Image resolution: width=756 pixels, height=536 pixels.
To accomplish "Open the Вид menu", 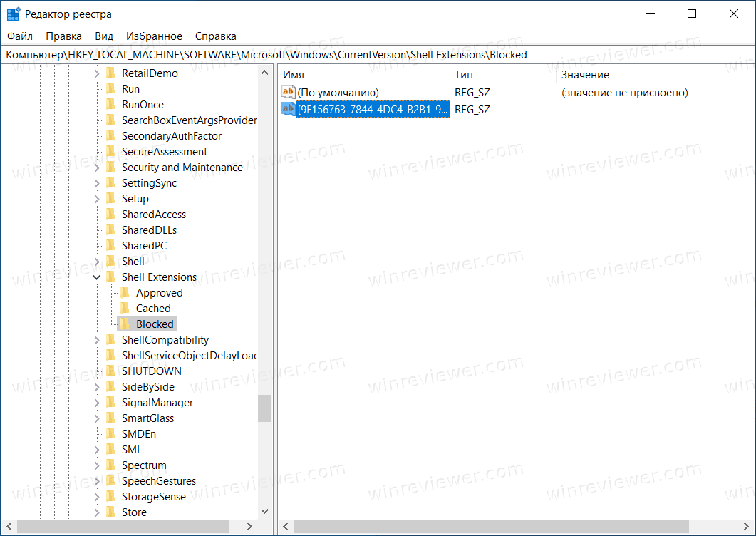I will 103,36.
